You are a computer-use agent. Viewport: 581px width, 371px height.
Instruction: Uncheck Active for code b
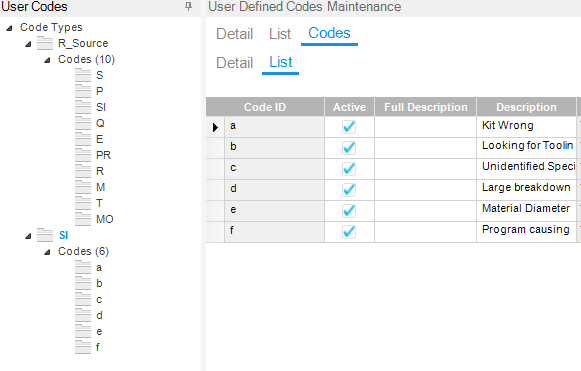point(349,148)
